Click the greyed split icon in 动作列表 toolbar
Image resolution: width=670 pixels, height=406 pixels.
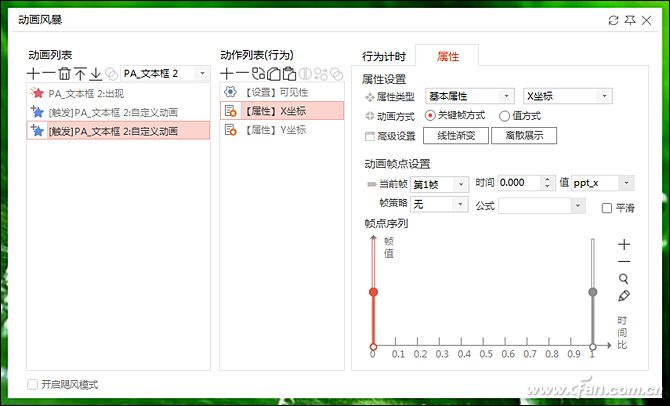click(x=305, y=74)
